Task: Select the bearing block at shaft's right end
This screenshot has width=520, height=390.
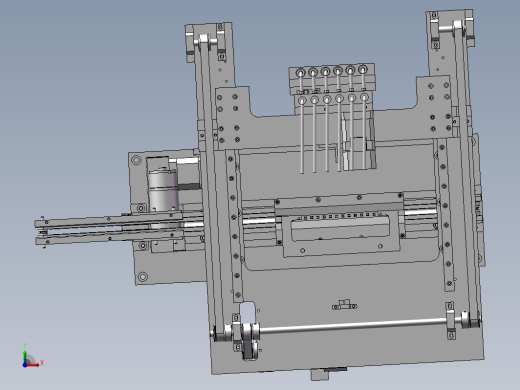Action: [450, 320]
